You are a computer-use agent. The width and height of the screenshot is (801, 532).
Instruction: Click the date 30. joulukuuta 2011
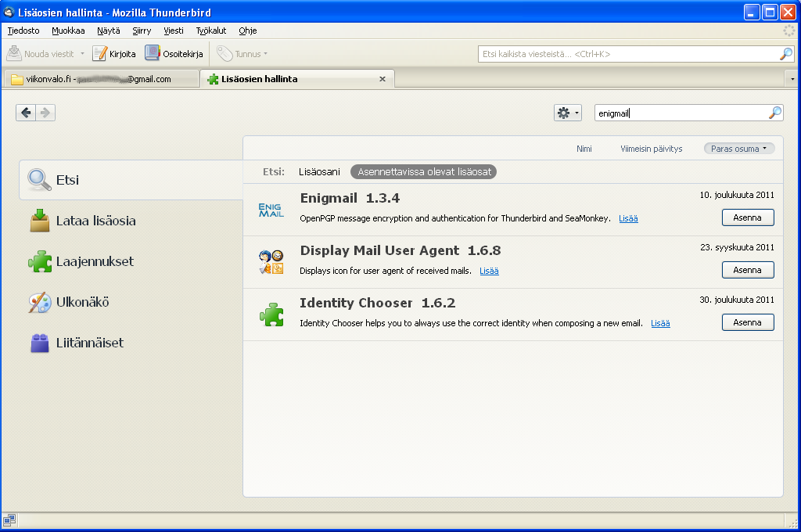point(737,300)
